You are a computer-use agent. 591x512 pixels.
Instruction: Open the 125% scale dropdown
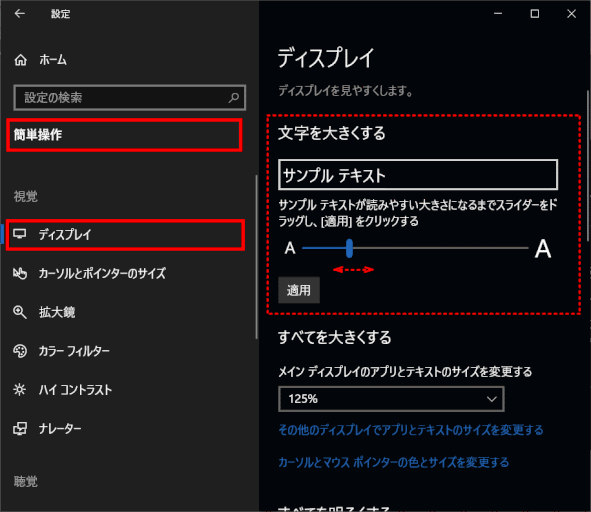(x=391, y=399)
